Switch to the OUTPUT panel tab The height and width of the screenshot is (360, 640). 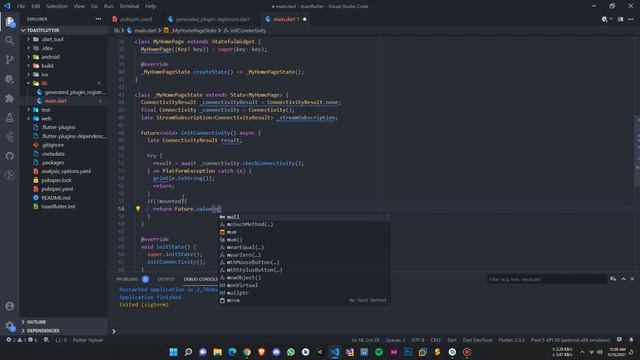coord(166,279)
